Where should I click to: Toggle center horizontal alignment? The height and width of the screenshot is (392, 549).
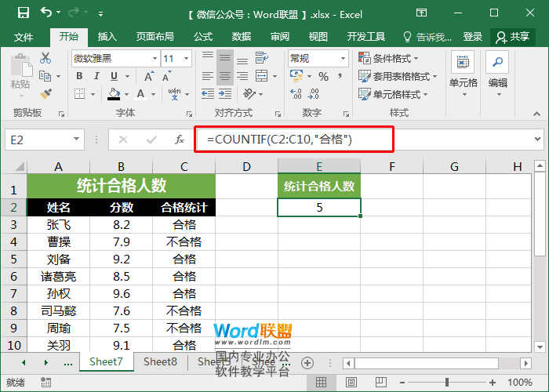click(x=225, y=76)
